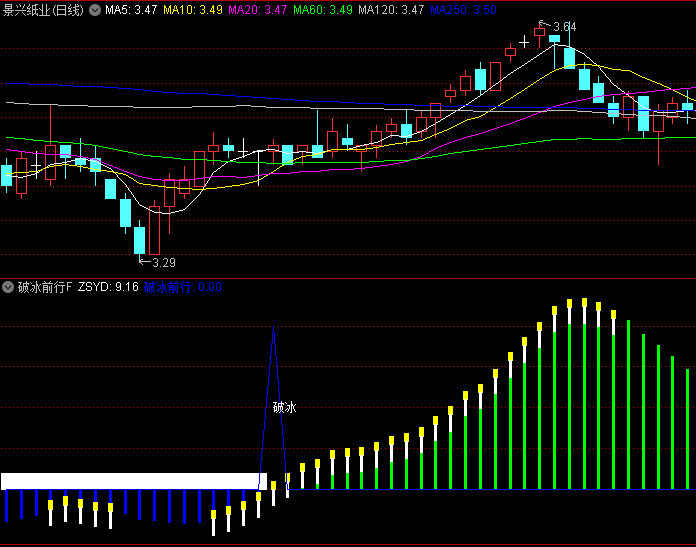
Task: Select the rightmost green histogram bar
Action: pos(687,428)
